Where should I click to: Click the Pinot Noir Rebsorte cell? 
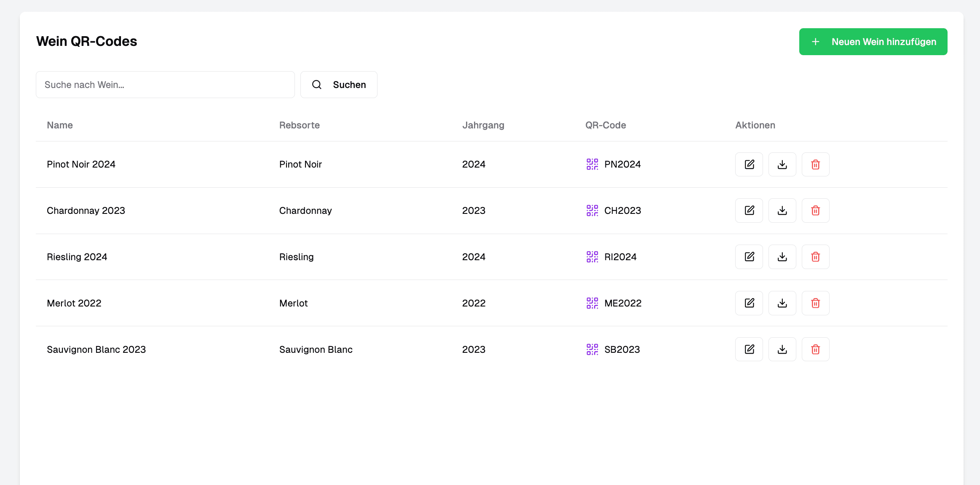(300, 164)
